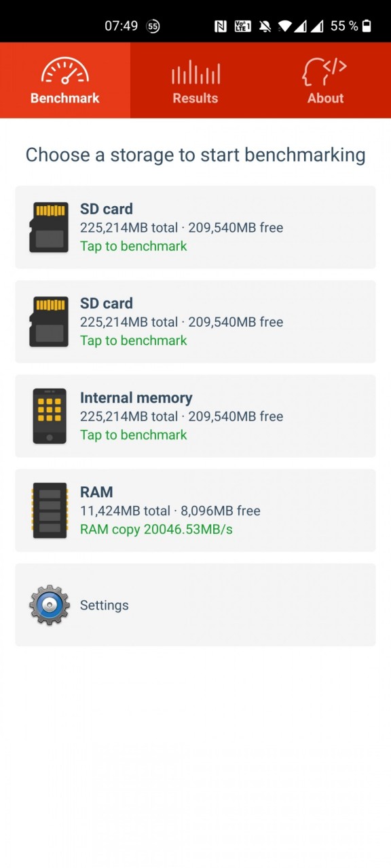Click the RAM copy speed result text

(x=156, y=529)
